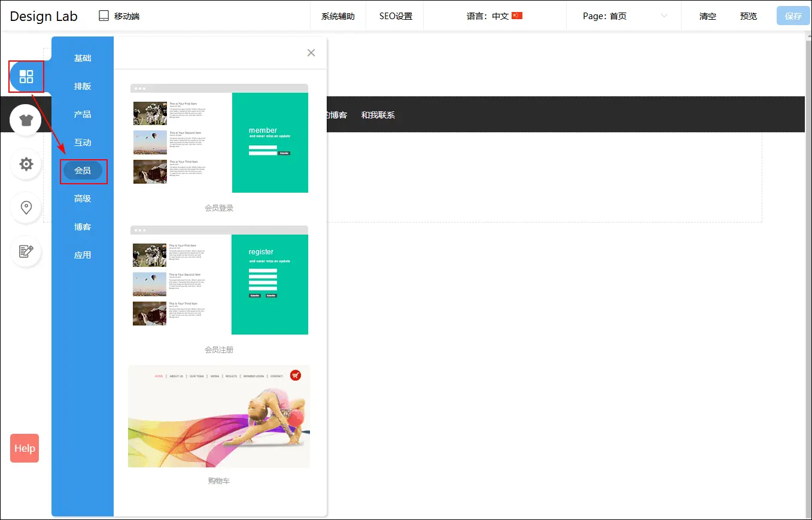This screenshot has width=812, height=520.
Task: Choose the 购物车 shopping cart thumbnail
Action: (x=219, y=416)
